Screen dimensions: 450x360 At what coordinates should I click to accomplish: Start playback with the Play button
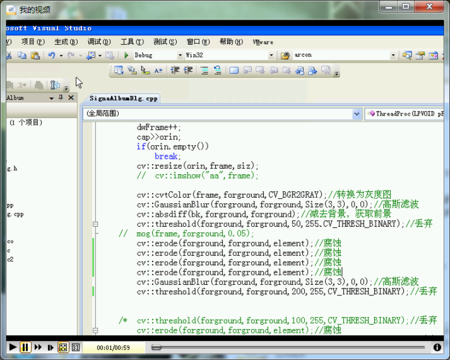pos(12,347)
